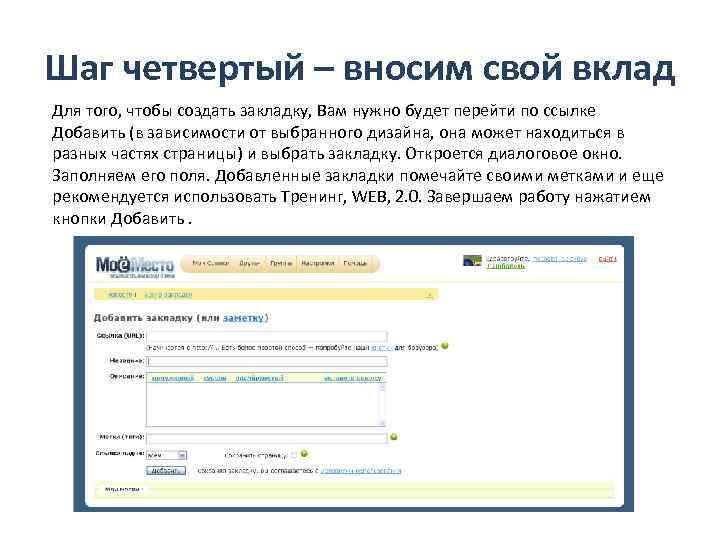Click the Метки (теги) input field
Image resolution: width=720 pixels, height=540 pixels.
[267, 437]
